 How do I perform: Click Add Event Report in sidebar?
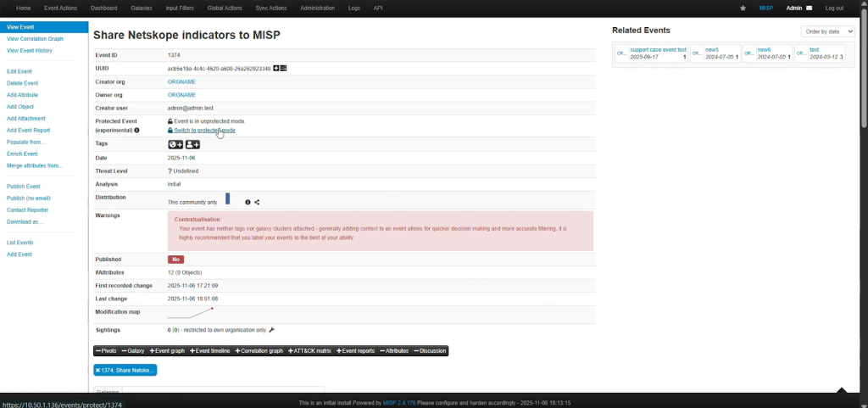28,131
